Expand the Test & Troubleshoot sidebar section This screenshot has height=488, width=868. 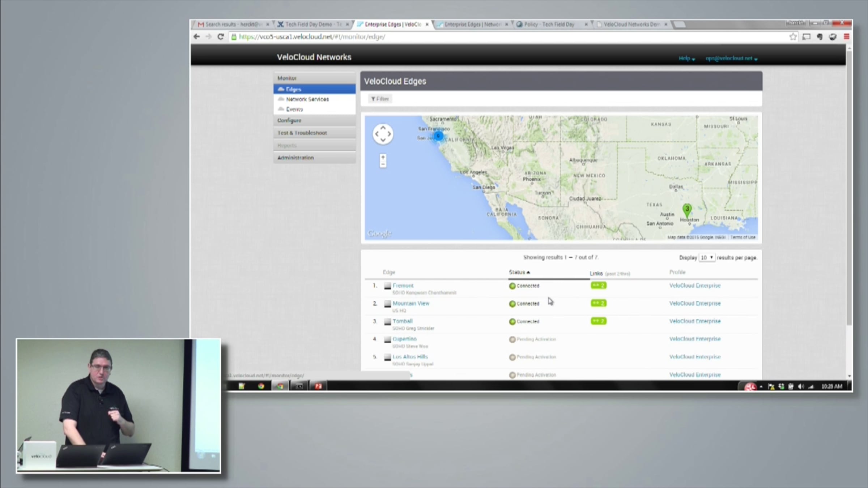coord(314,133)
